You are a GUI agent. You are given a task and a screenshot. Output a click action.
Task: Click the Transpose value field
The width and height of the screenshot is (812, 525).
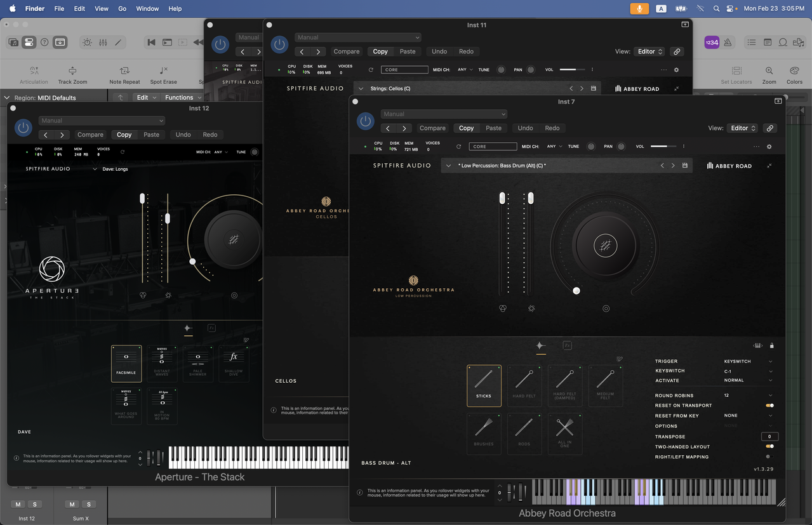click(769, 437)
